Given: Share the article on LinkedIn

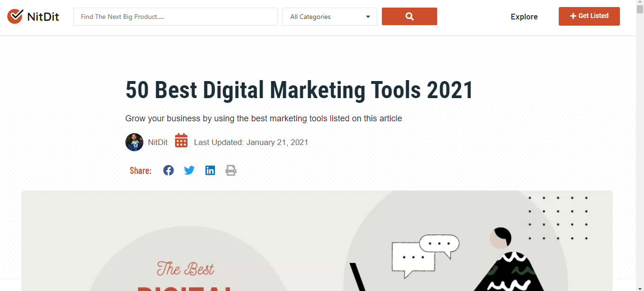Looking at the screenshot, I should [210, 171].
